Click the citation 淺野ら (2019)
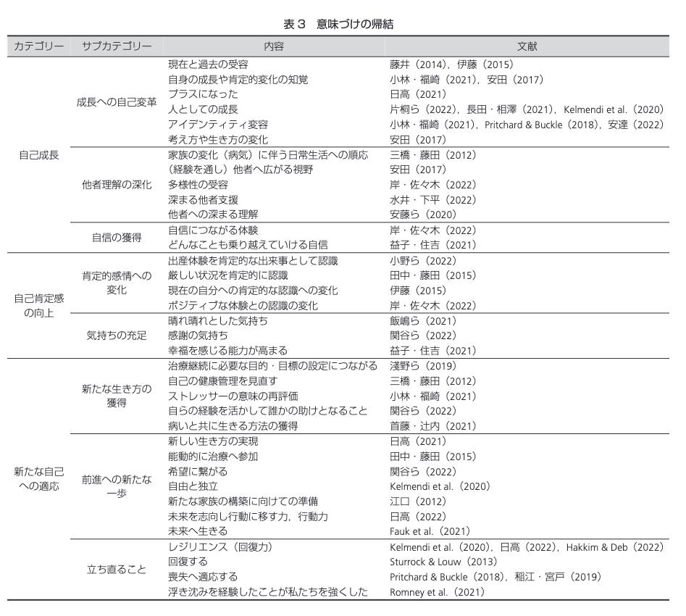 pos(422,366)
